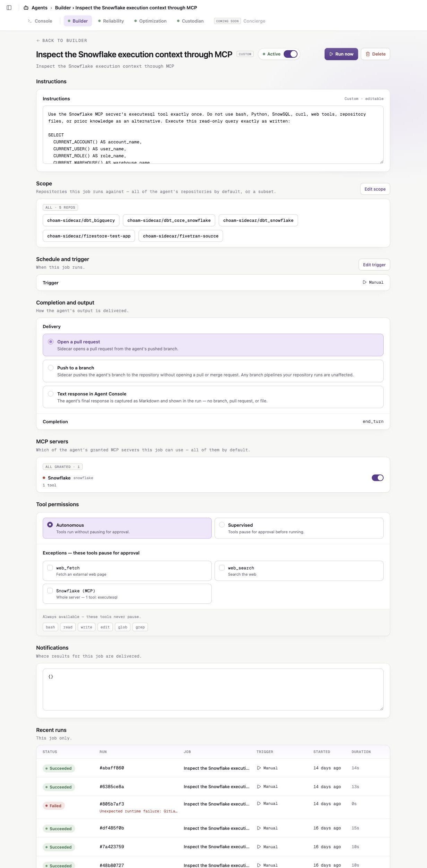
Task: Click the DURATION column header
Action: click(361, 752)
